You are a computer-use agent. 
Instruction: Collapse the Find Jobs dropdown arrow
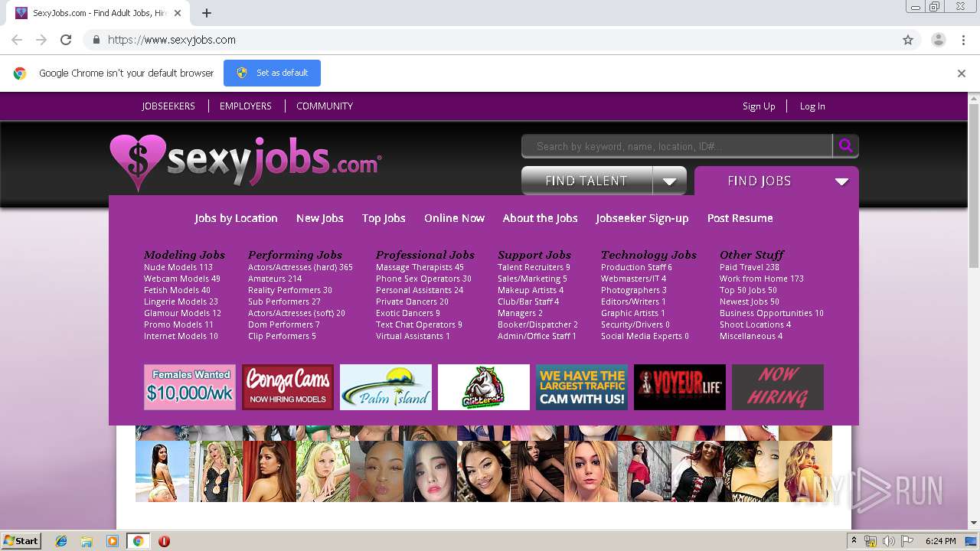[841, 181]
